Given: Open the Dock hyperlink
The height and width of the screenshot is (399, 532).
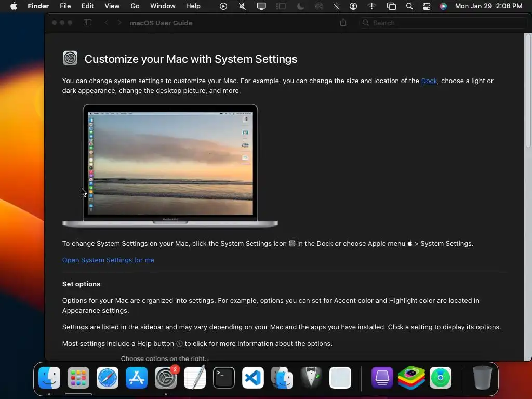Looking at the screenshot, I should click(x=429, y=81).
